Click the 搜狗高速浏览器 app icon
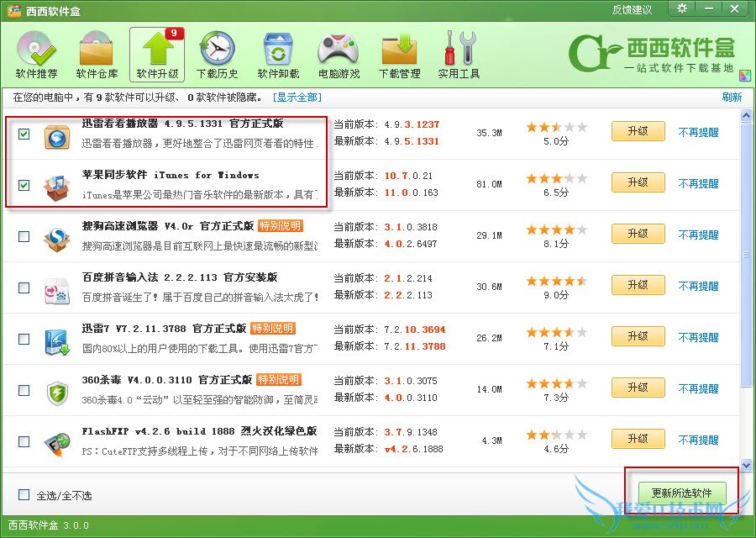The image size is (756, 538). point(57,240)
